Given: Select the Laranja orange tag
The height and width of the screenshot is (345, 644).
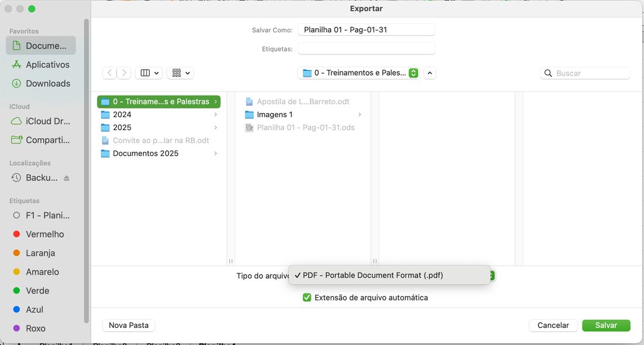Looking at the screenshot, I should [40, 253].
